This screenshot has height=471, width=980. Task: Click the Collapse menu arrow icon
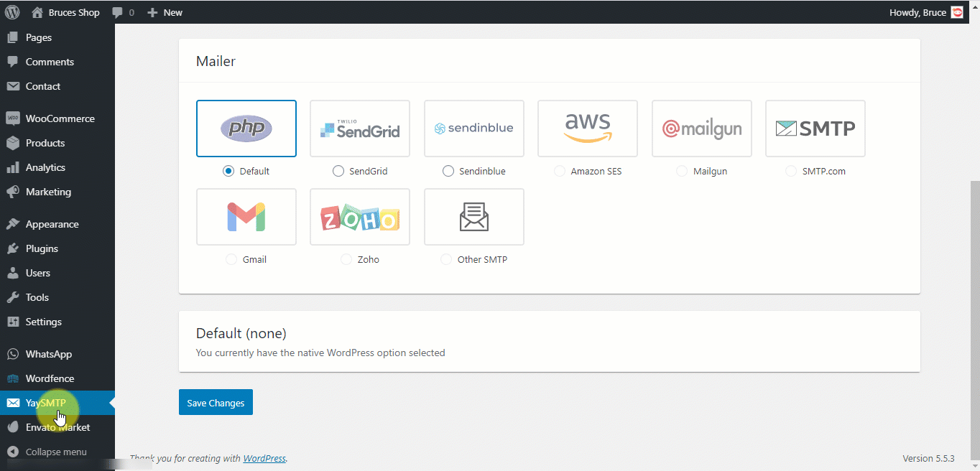[x=12, y=452]
